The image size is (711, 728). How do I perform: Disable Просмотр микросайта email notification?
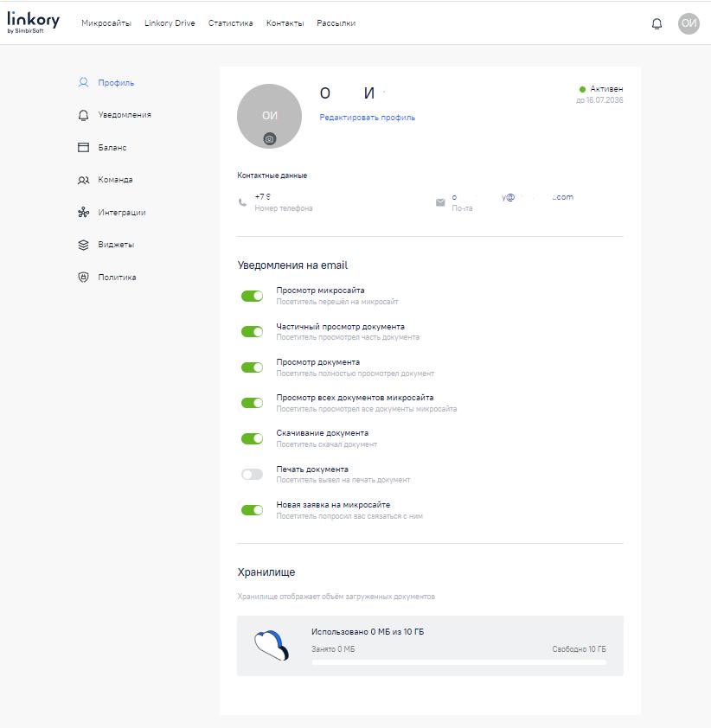tap(252, 296)
